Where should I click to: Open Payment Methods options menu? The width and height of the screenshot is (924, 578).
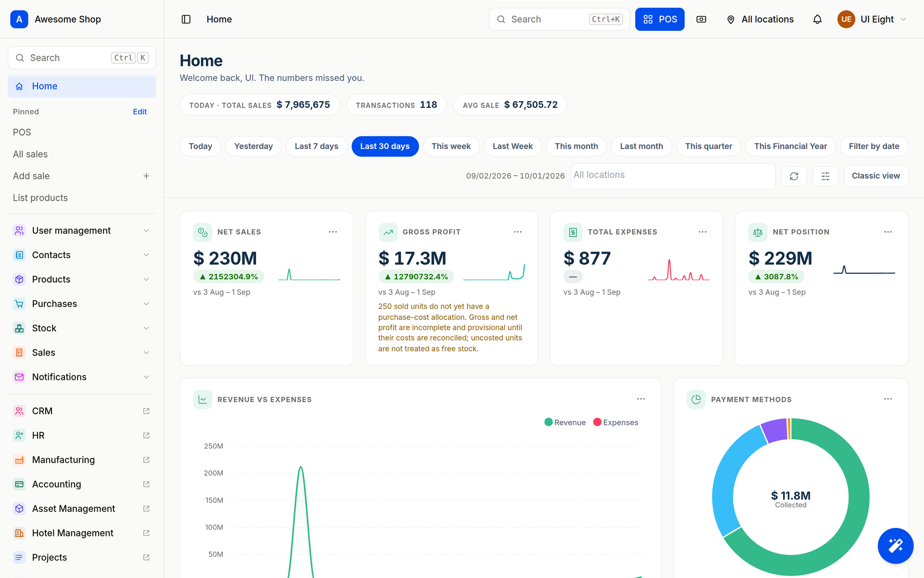888,399
